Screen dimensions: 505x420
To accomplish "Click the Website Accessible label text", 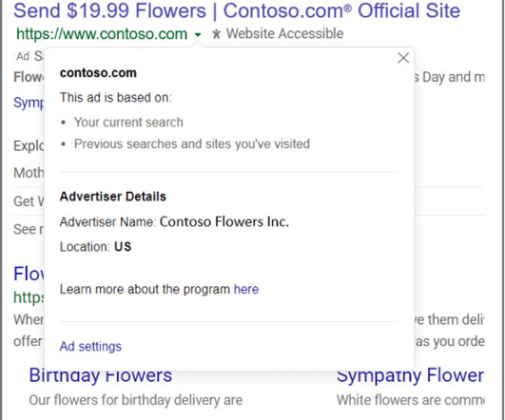I will coord(284,34).
